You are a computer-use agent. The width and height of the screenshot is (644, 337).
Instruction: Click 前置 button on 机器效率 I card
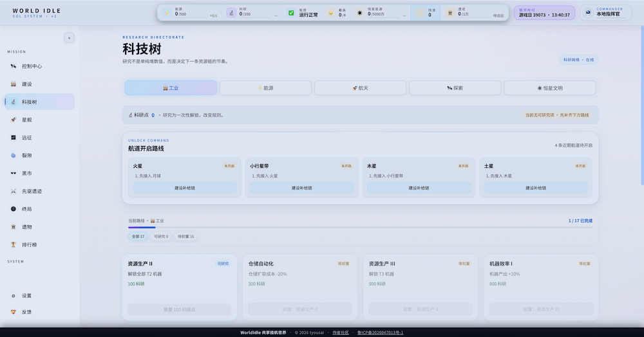point(542,309)
